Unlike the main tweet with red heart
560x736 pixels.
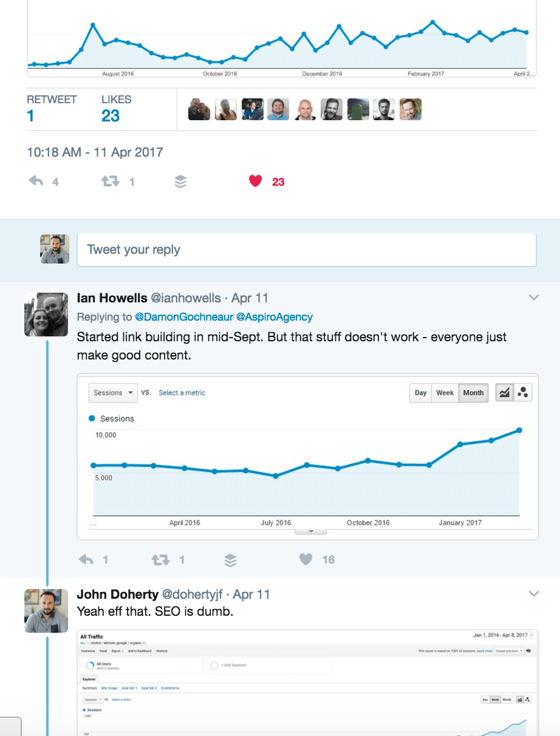click(x=255, y=181)
